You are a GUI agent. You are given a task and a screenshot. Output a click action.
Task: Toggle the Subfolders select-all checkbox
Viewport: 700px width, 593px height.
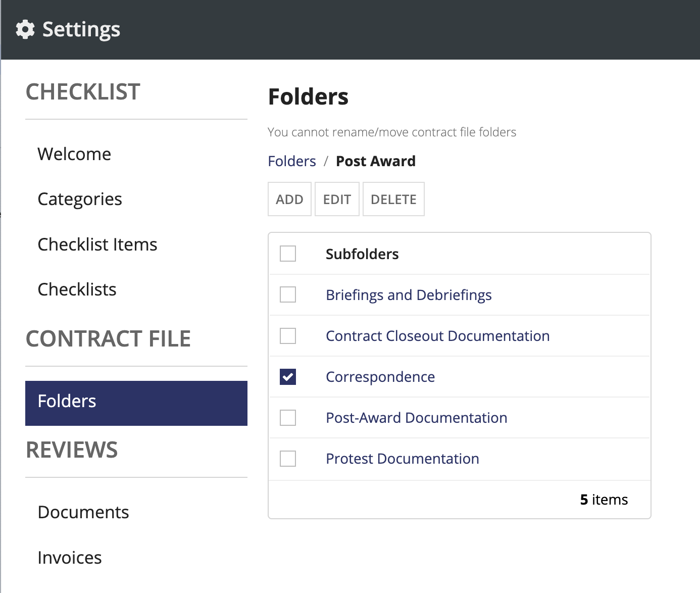click(288, 254)
